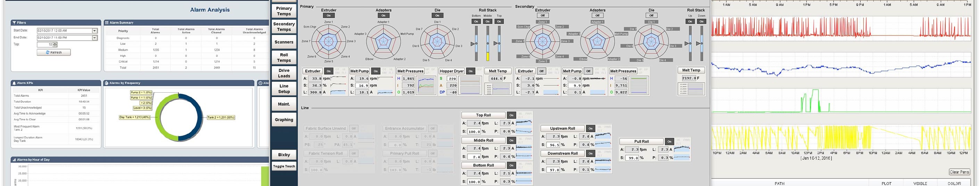
Task: Open the Scanners screen
Action: pos(284,42)
